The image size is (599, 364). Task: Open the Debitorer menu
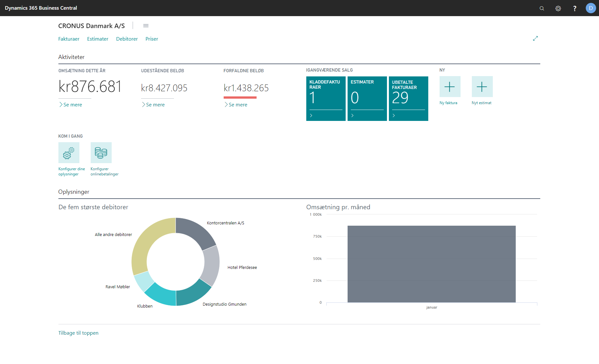(127, 39)
